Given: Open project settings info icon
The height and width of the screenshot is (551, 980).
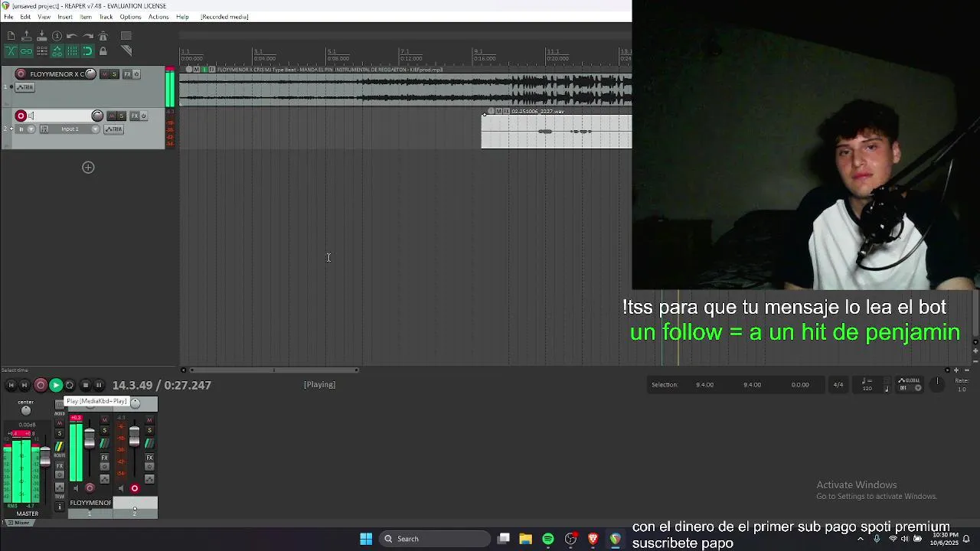Looking at the screenshot, I should point(57,36).
